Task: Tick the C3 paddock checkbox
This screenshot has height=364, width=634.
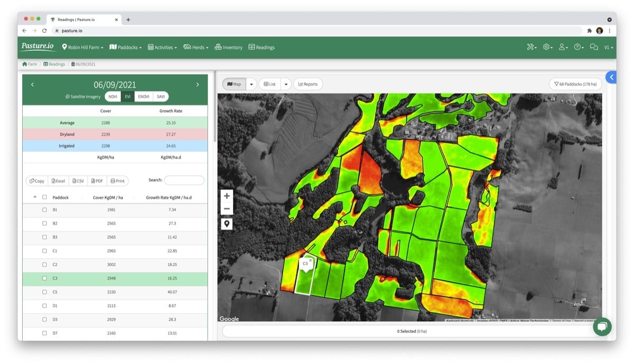Action: [44, 278]
